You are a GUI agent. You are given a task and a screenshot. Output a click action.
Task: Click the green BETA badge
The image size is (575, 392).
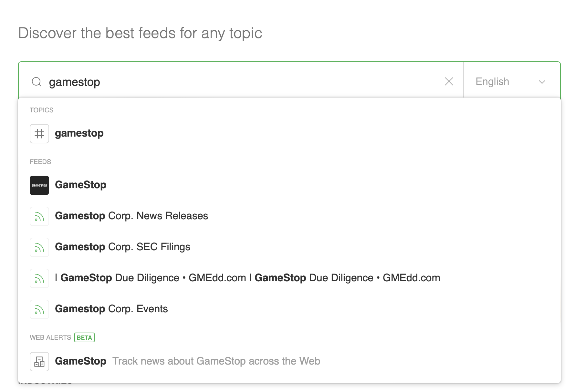coord(84,337)
